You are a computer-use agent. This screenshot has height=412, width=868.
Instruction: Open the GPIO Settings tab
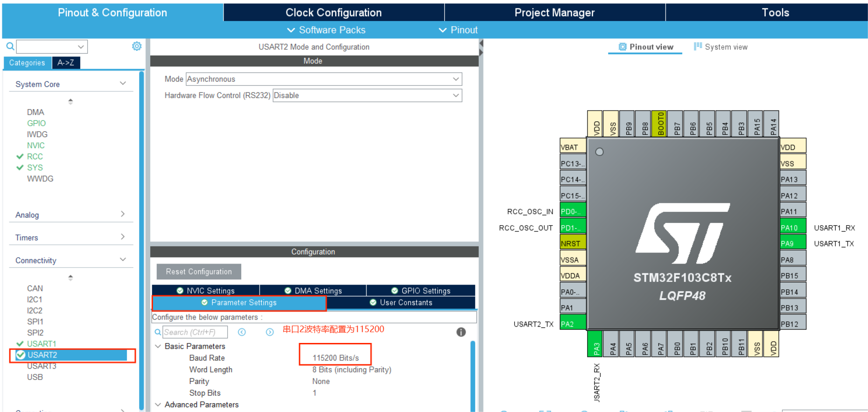[x=421, y=291]
